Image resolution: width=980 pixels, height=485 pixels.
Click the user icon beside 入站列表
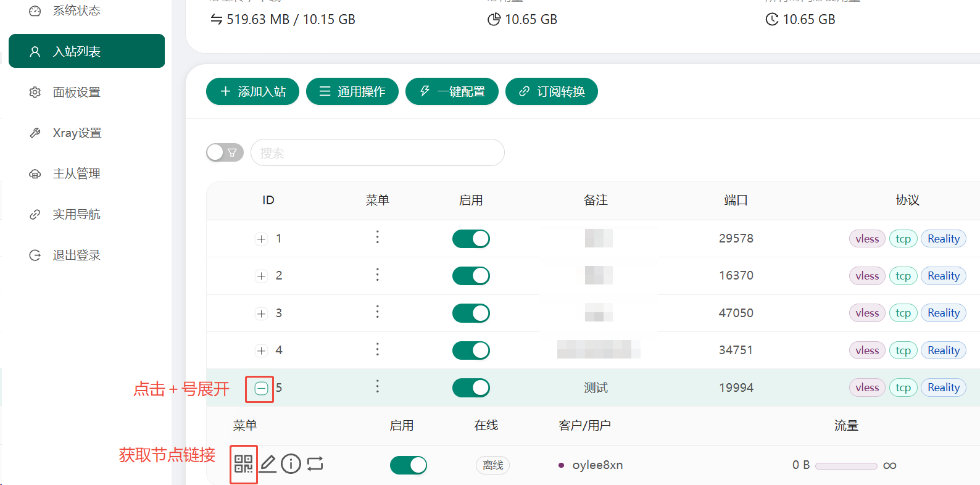point(35,52)
